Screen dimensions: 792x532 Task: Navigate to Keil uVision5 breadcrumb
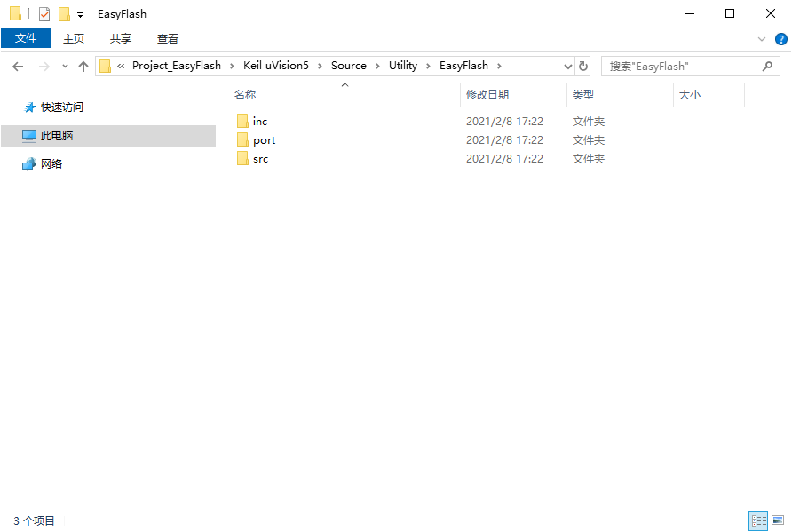(276, 66)
